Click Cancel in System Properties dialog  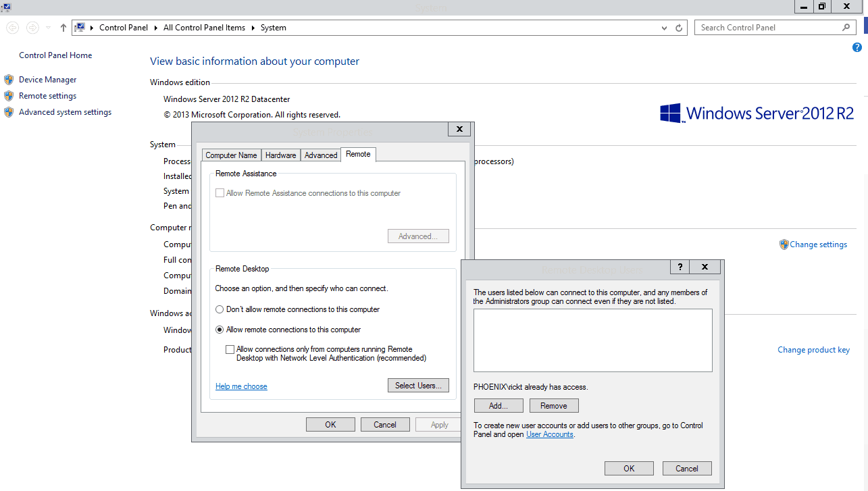385,425
